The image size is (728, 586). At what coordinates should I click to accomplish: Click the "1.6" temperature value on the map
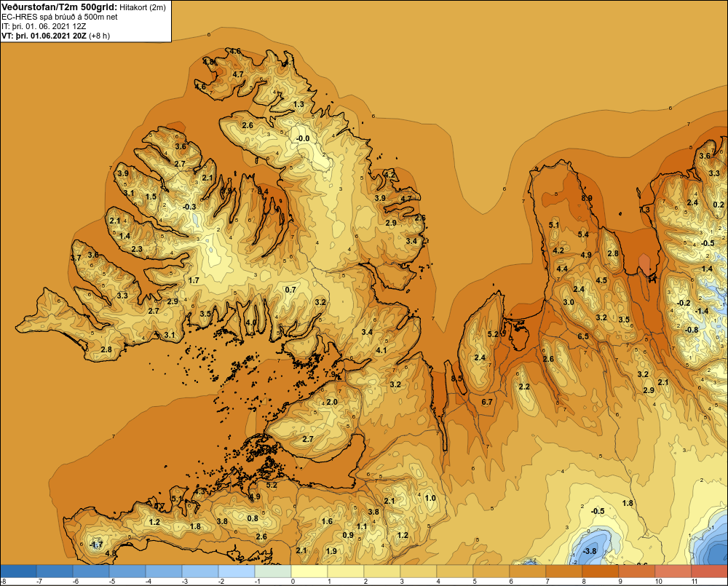[x=328, y=521]
